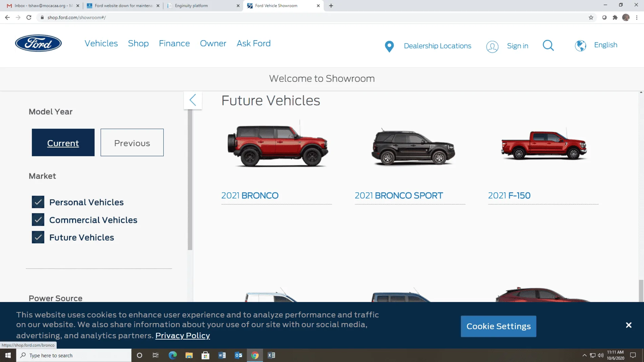Open the 2021 F-150 link
Screen dimensions: 644x362
[x=509, y=195]
